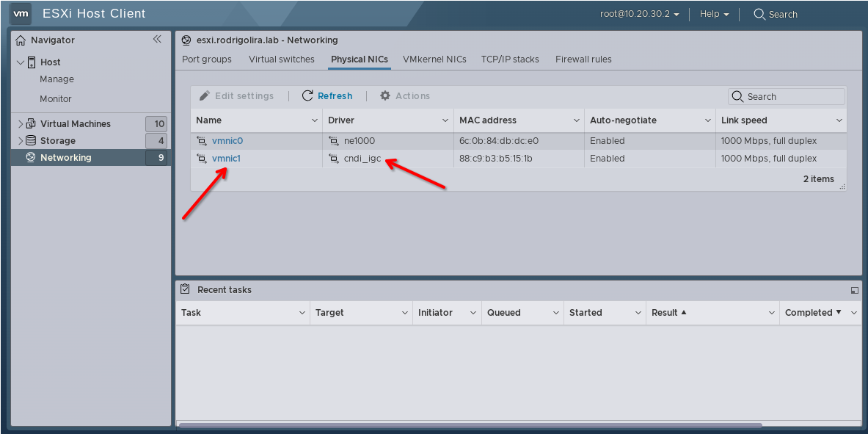The width and height of the screenshot is (868, 434).
Task: Open the Actions gear icon
Action: pyautogui.click(x=385, y=96)
